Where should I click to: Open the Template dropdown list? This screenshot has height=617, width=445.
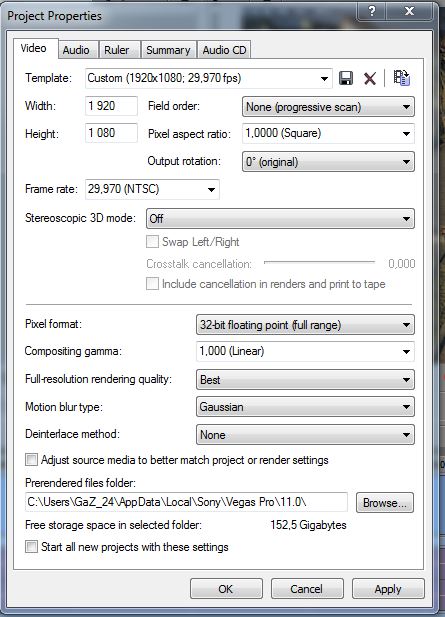coord(209,78)
